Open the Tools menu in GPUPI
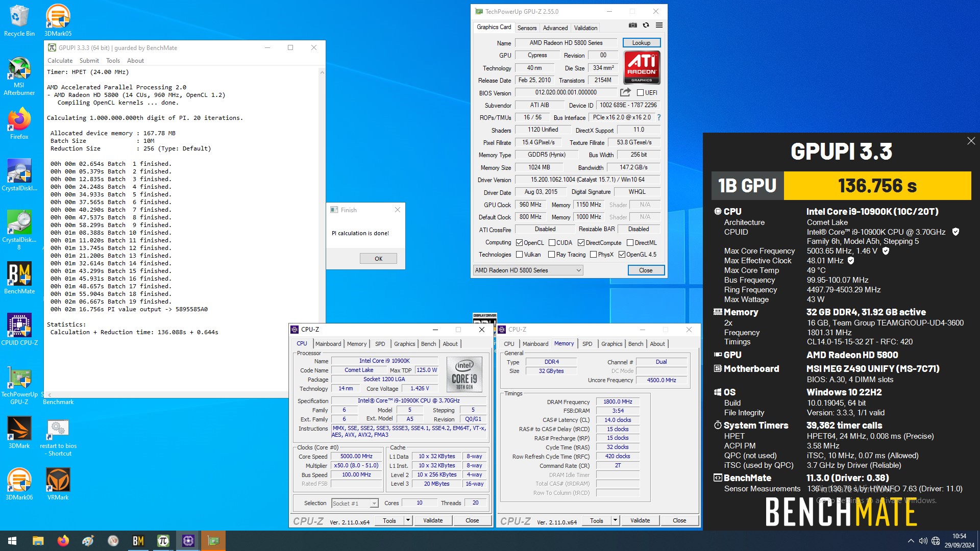The width and height of the screenshot is (980, 551). click(x=113, y=61)
